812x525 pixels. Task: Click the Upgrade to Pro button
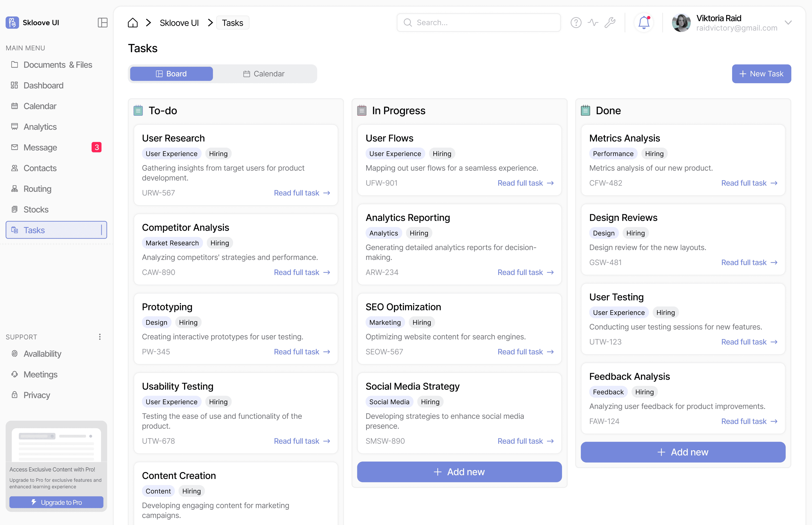[x=56, y=502]
